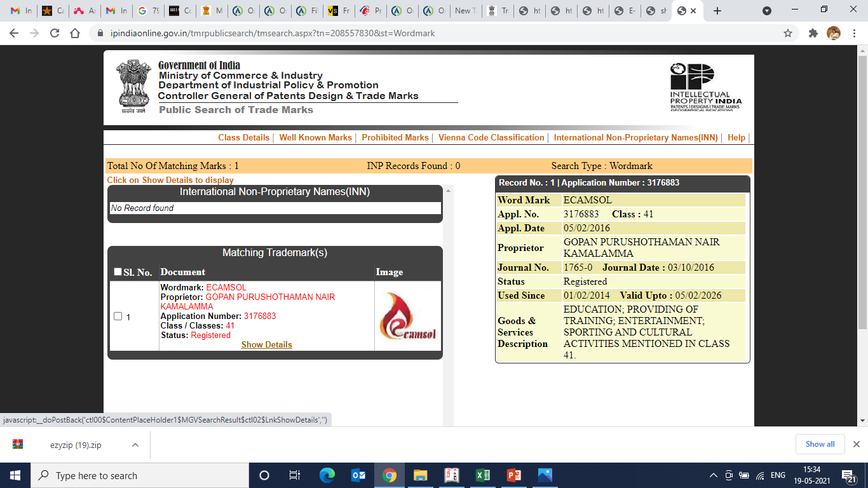868x488 pixels.
Task: Open the first Gmail tab
Action: [x=20, y=11]
